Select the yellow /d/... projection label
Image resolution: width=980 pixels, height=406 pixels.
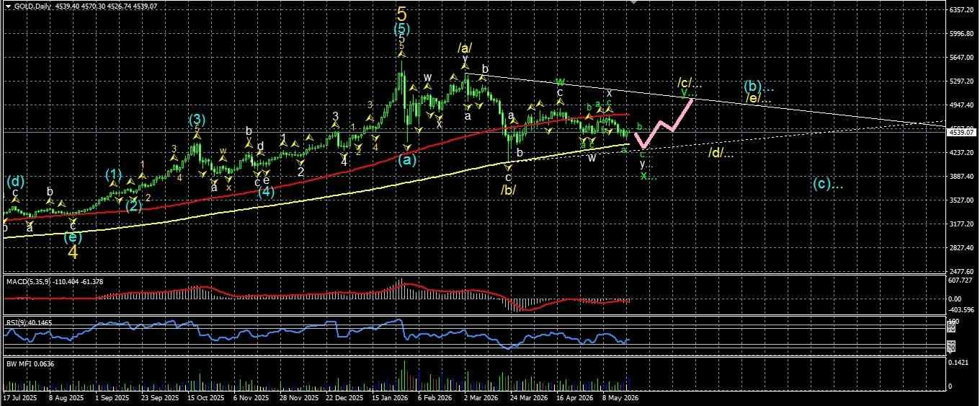click(721, 153)
